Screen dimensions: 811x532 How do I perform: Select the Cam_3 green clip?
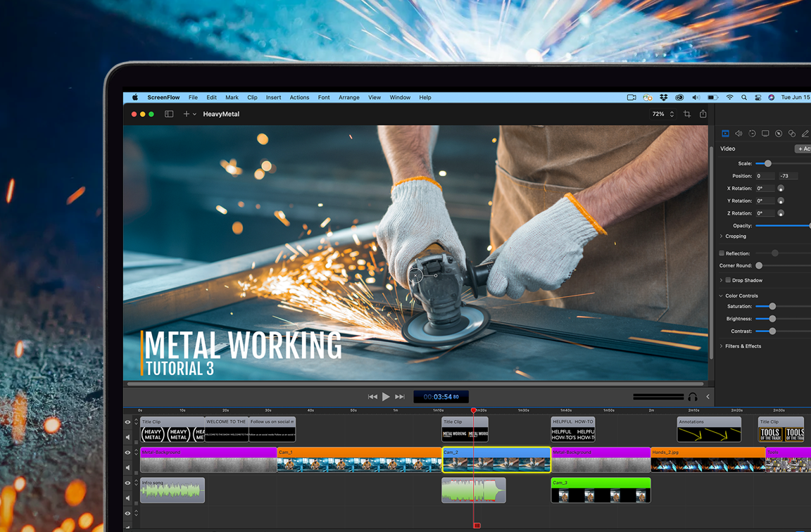click(x=601, y=490)
